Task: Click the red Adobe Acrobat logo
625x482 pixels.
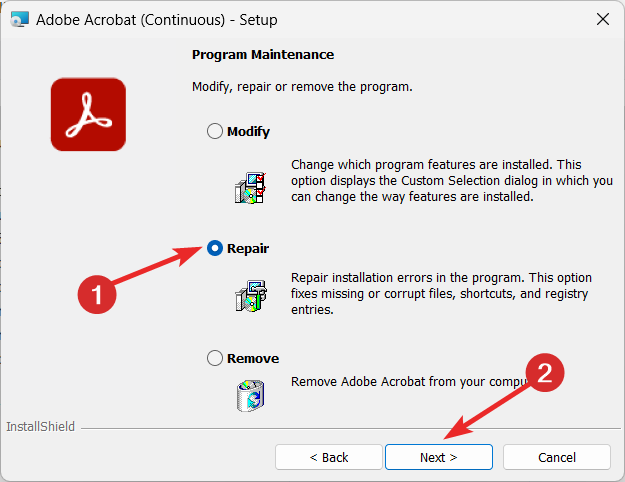Action: click(x=88, y=114)
